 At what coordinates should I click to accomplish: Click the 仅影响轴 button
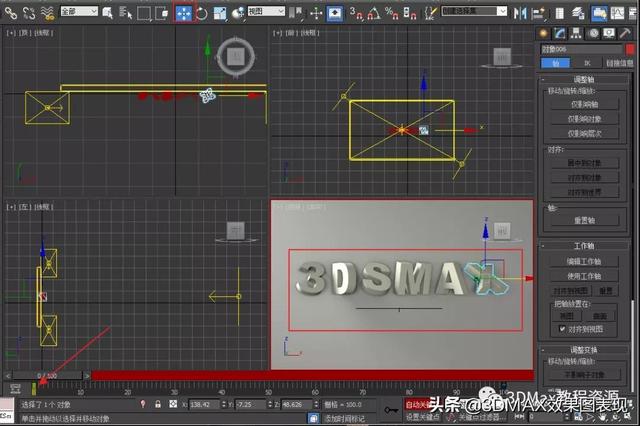pyautogui.click(x=585, y=104)
